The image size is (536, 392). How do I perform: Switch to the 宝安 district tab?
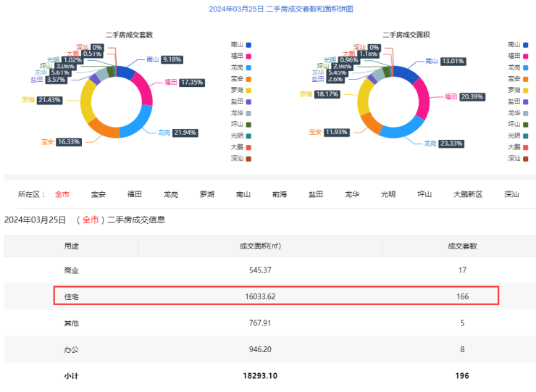pyautogui.click(x=99, y=194)
